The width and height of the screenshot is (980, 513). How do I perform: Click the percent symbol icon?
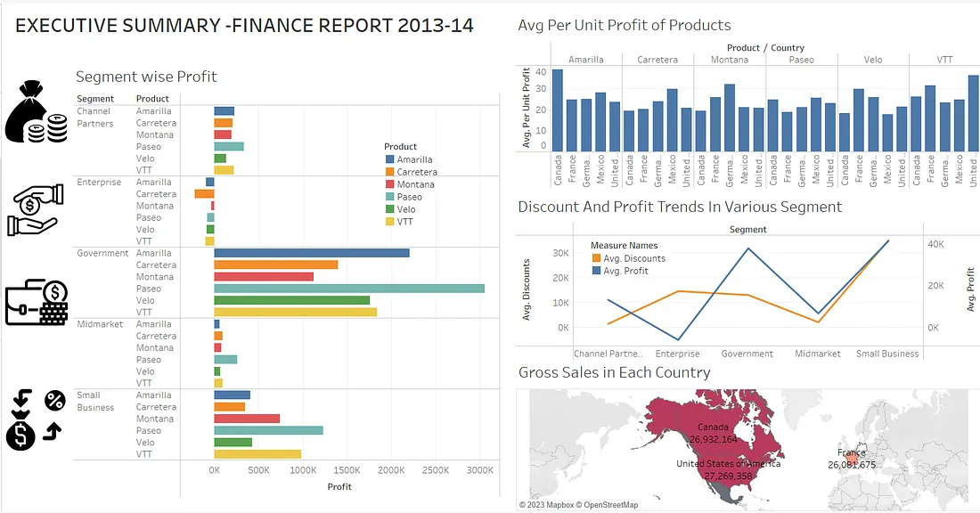point(56,401)
